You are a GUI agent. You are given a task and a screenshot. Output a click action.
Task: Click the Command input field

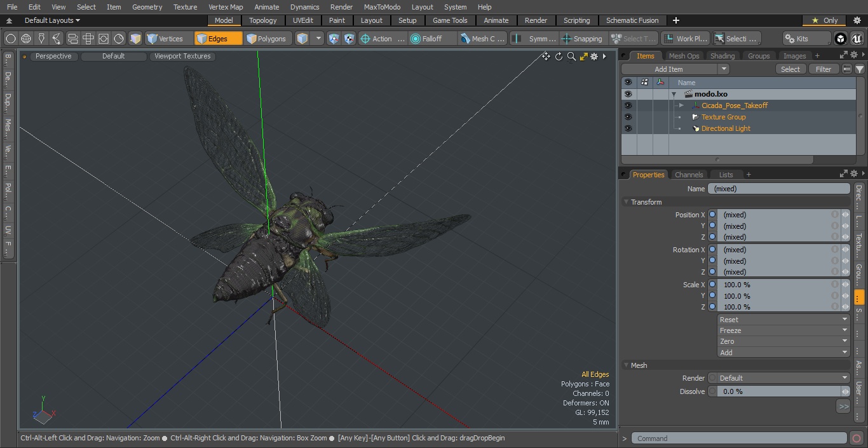coord(739,438)
